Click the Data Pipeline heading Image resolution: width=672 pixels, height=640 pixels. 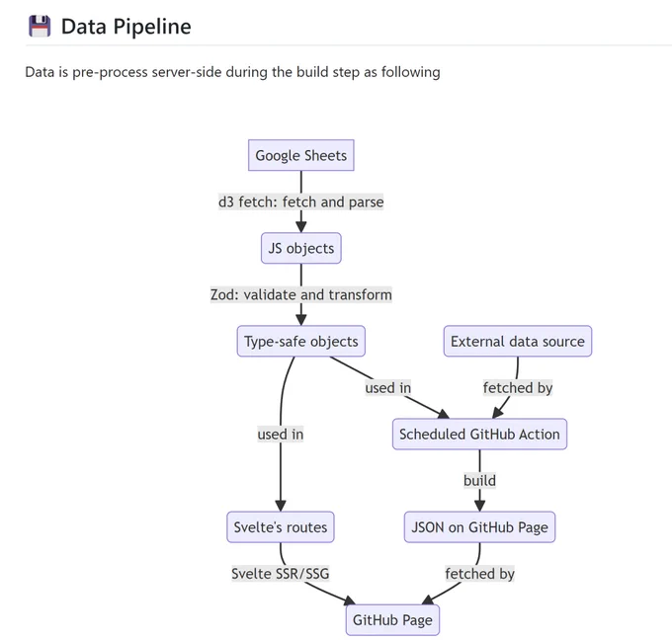tap(126, 27)
